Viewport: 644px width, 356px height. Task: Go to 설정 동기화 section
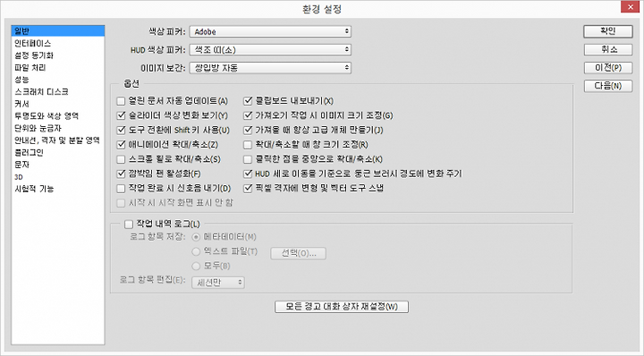pyautogui.click(x=34, y=55)
